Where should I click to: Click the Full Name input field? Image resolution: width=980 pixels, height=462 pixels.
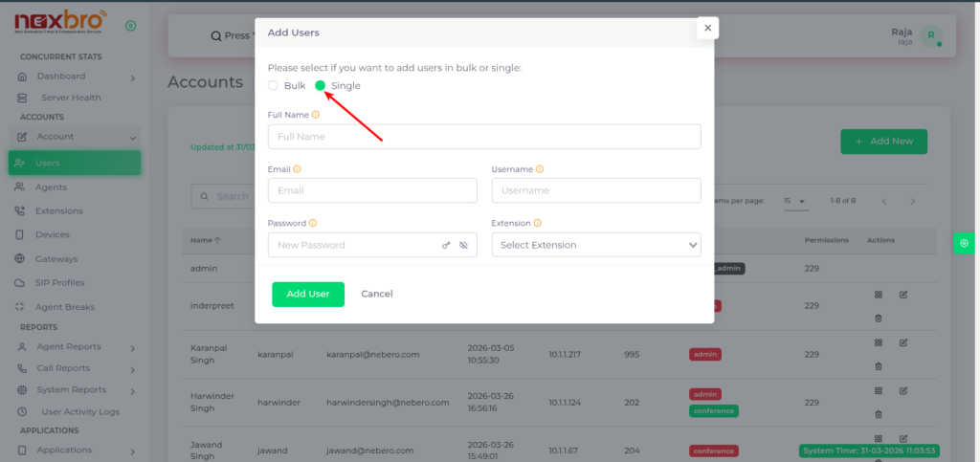pos(484,137)
